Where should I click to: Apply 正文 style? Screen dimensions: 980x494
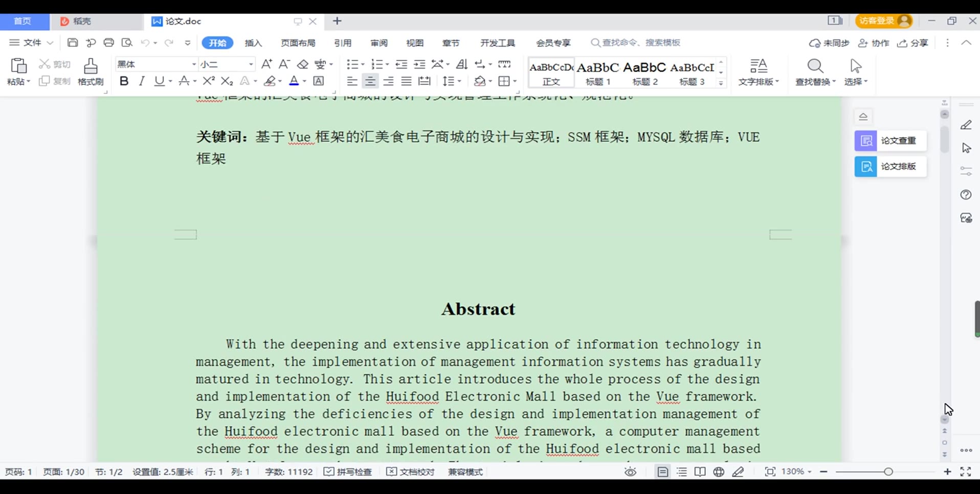click(551, 73)
